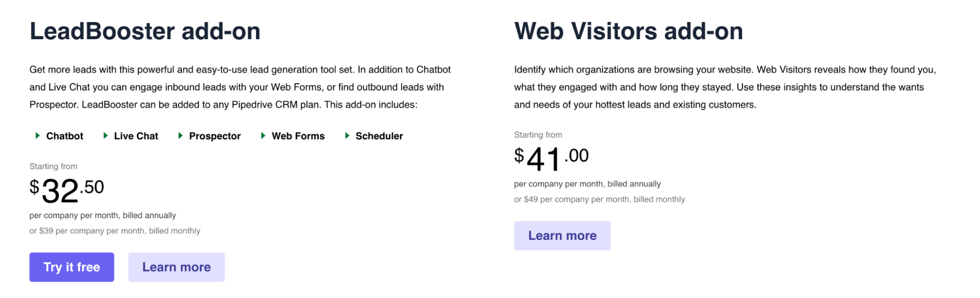Click Learn more under LeadBooster add-on
The height and width of the screenshot is (298, 980).
(x=176, y=267)
